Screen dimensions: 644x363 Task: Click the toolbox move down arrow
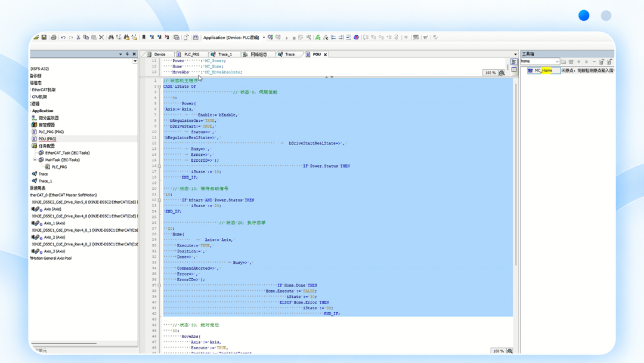(x=587, y=61)
